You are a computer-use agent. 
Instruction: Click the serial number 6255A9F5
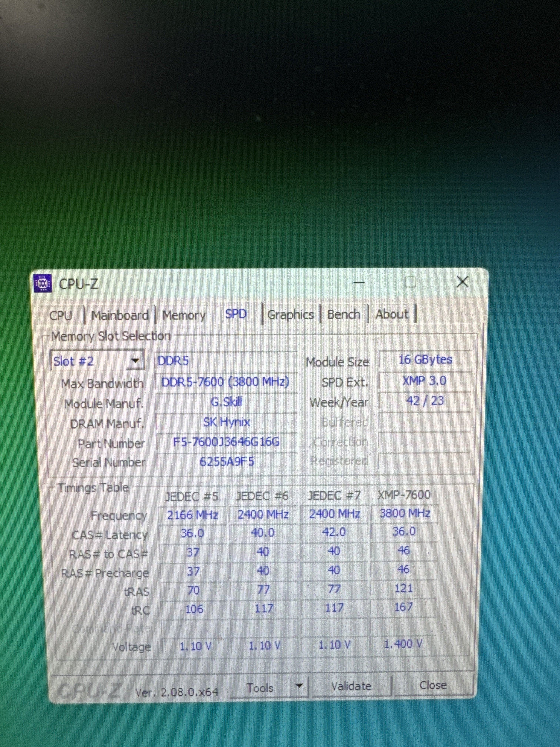(227, 461)
